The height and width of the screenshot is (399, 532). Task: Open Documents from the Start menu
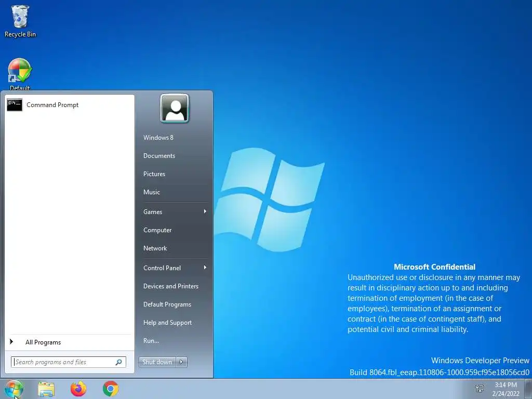pyautogui.click(x=159, y=156)
